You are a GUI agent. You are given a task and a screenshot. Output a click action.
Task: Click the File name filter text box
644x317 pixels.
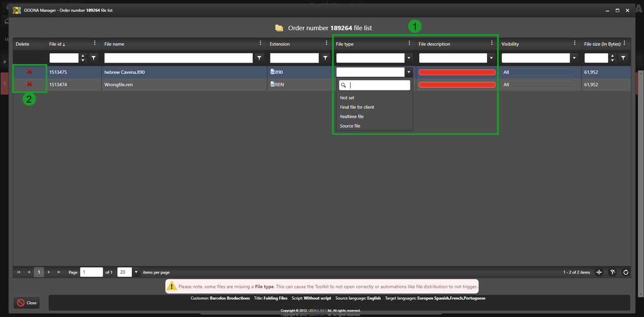tap(178, 58)
